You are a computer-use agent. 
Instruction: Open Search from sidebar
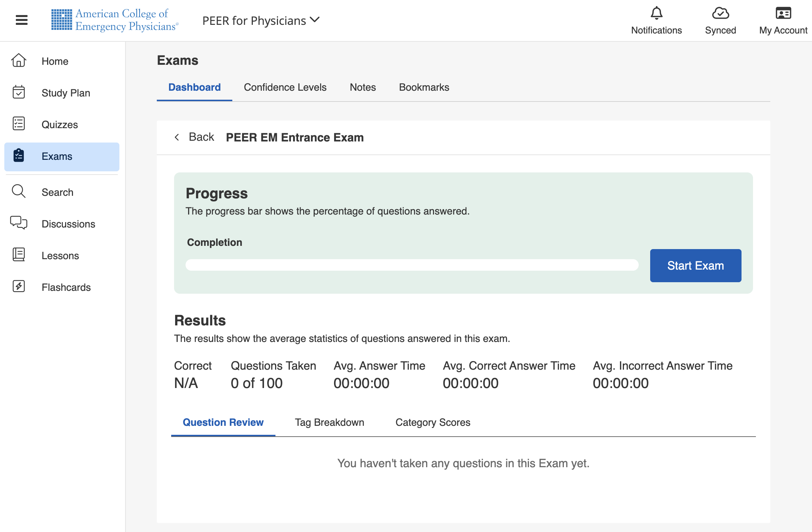(x=62, y=192)
